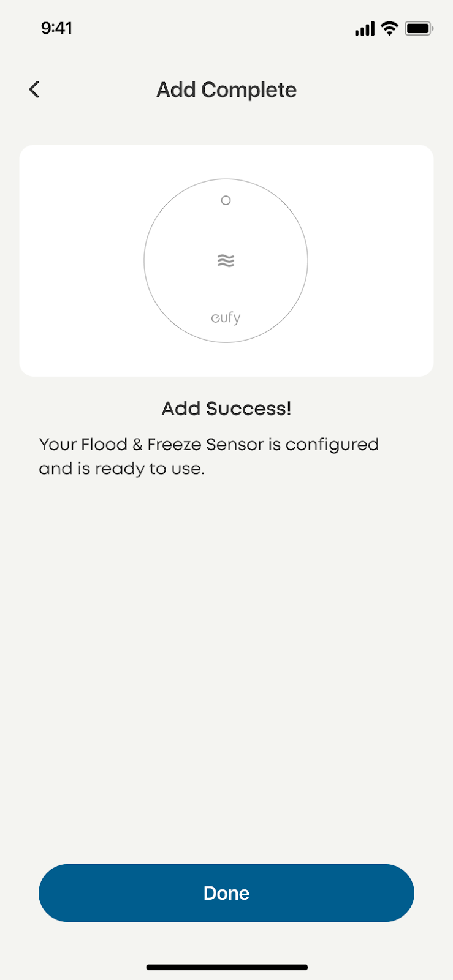The height and width of the screenshot is (980, 453).
Task: Click the Add Complete page title
Action: (x=226, y=90)
